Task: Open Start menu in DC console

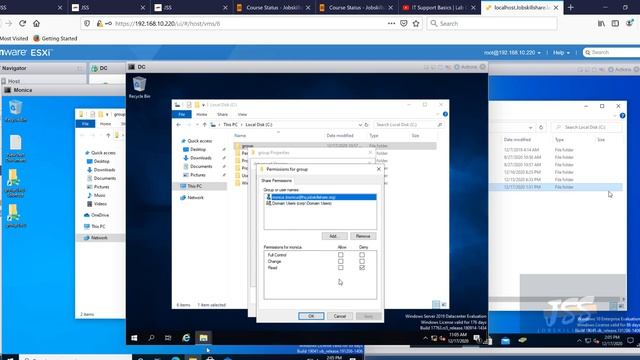Action: (x=134, y=338)
